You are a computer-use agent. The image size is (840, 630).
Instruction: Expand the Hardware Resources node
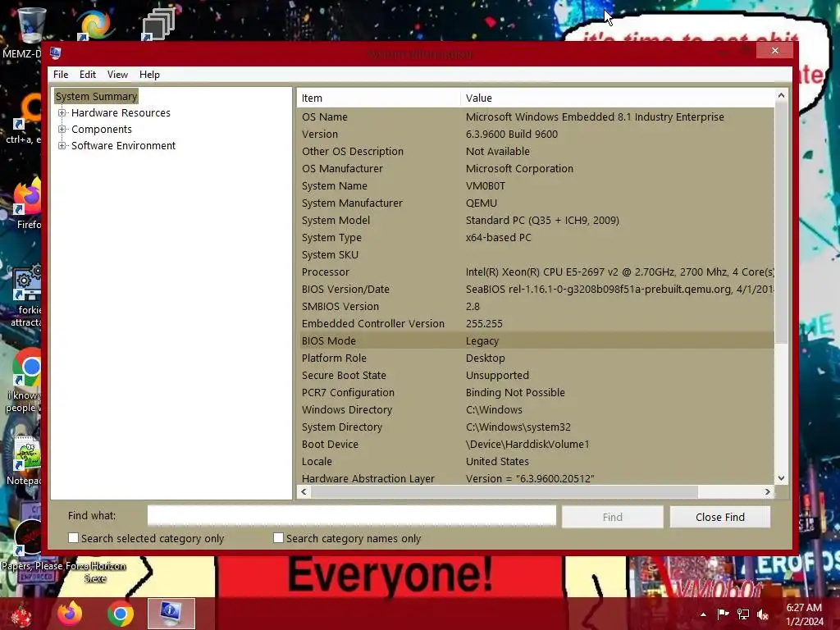62,113
